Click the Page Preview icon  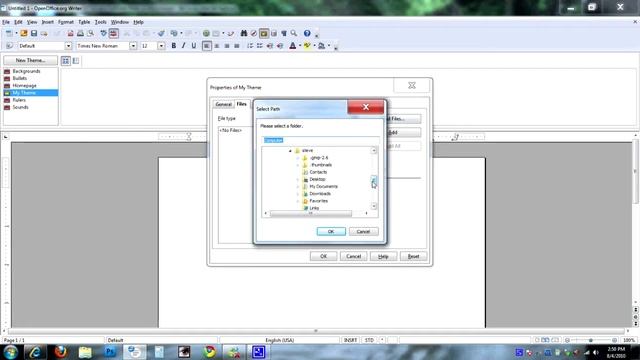[x=90, y=33]
